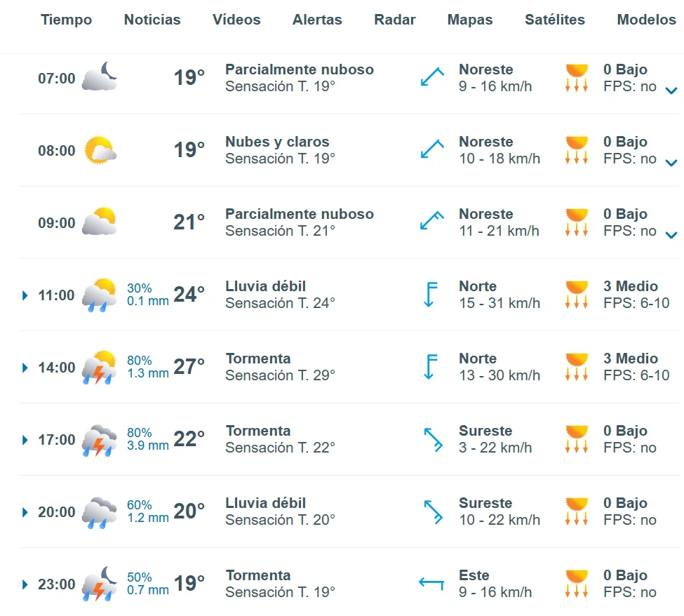Expand the 09:00 row details chevron
684x616 pixels.
pos(671,236)
